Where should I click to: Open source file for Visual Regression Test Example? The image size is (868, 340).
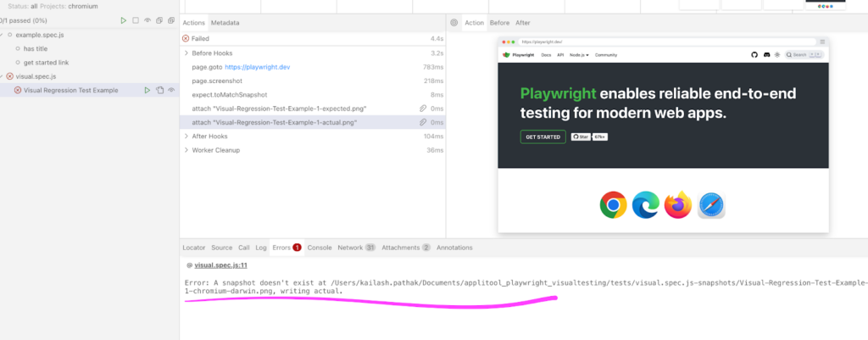click(x=159, y=90)
